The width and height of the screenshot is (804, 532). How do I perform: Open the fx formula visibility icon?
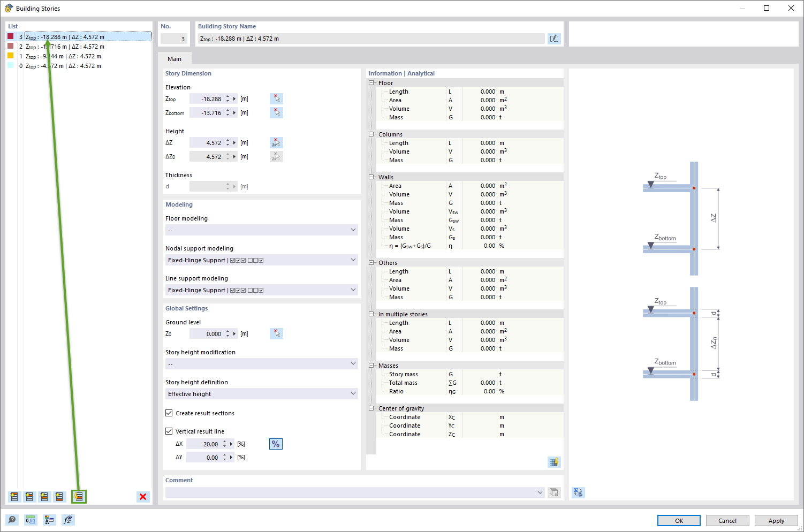pyautogui.click(x=68, y=520)
